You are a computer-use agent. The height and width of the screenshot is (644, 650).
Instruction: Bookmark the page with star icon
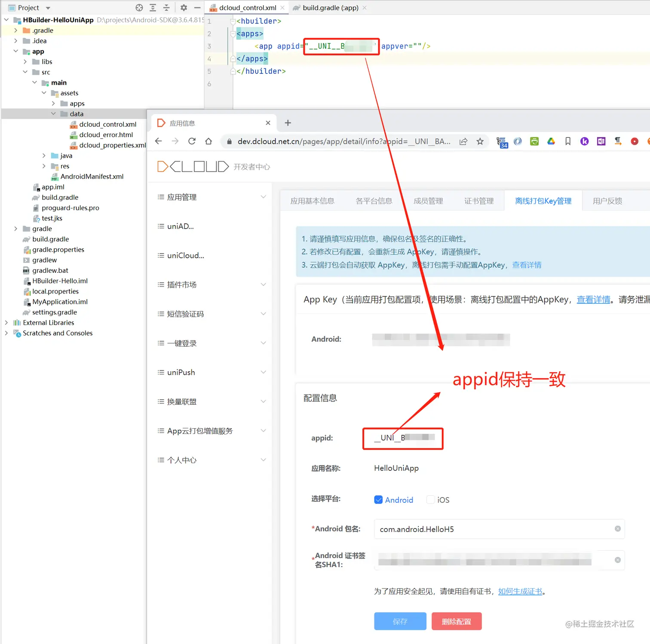click(480, 141)
